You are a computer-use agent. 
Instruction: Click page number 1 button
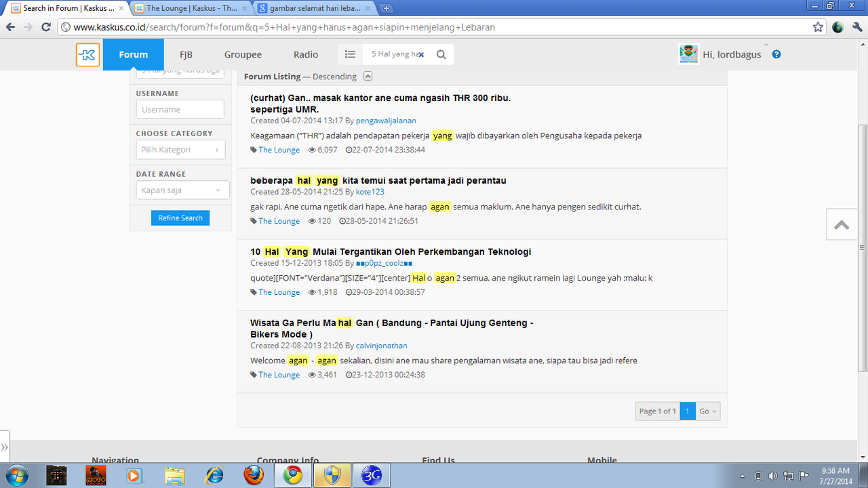tap(688, 411)
